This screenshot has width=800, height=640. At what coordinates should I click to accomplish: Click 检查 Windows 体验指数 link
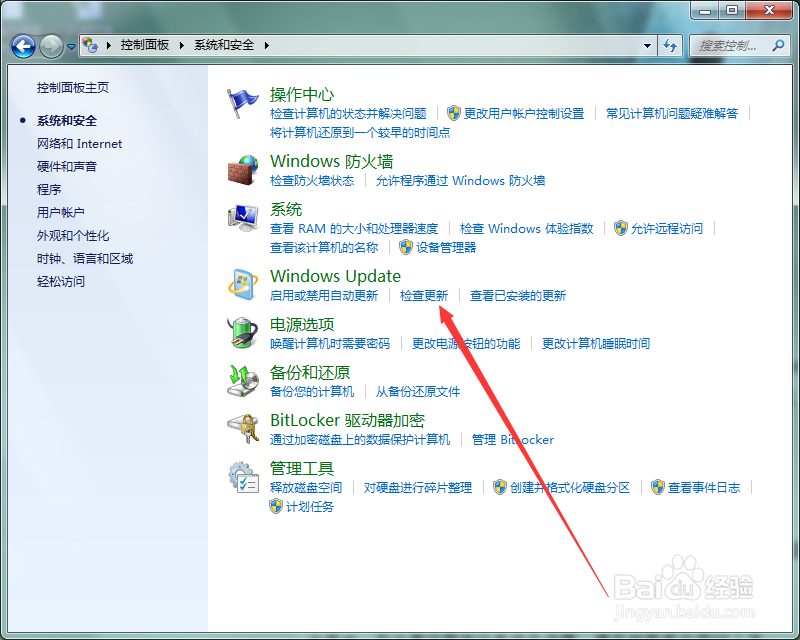527,229
